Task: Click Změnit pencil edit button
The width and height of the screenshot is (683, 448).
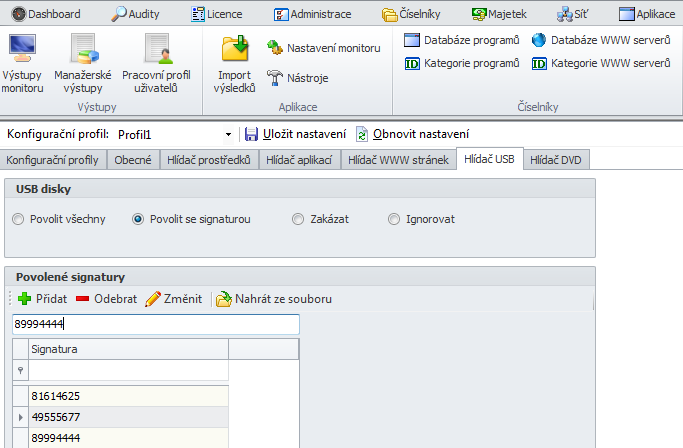Action: (x=174, y=299)
